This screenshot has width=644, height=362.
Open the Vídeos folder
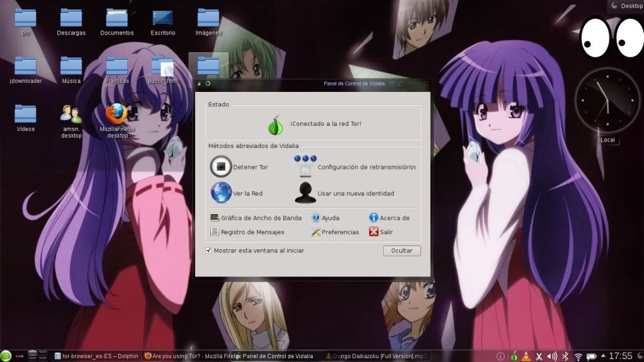25,118
